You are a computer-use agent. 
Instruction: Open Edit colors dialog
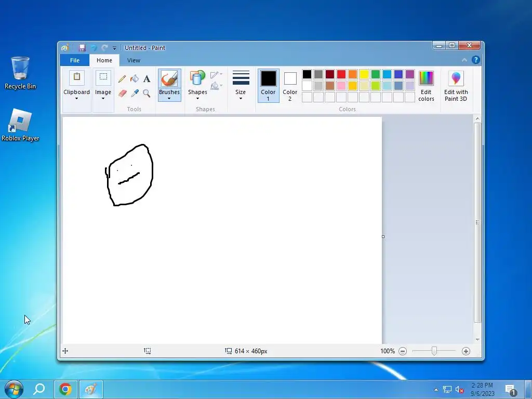click(x=426, y=86)
